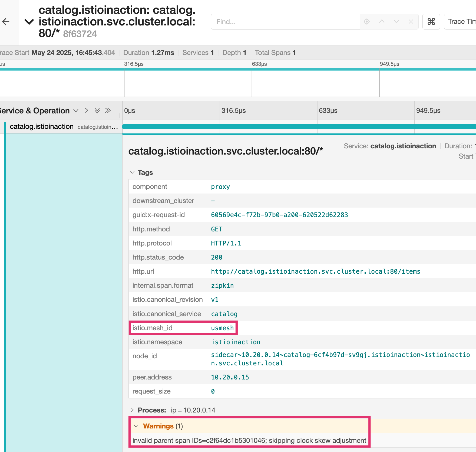Click the internal.span.format value zipkin
Viewport: 476px width, 452px height.
(x=222, y=286)
